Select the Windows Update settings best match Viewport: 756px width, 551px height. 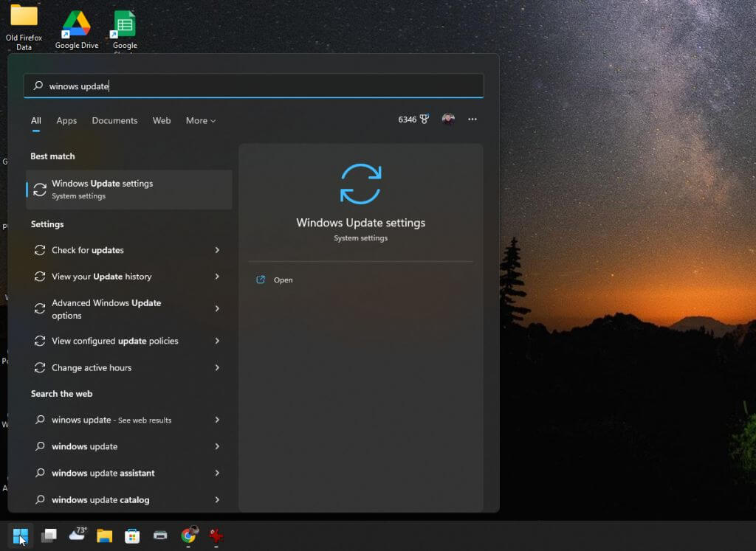coord(129,190)
